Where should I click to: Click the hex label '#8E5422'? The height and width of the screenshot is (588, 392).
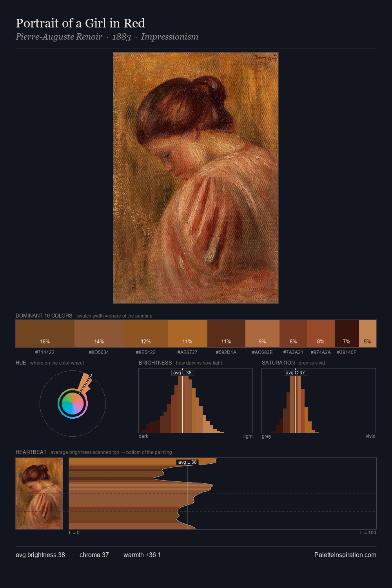pyautogui.click(x=145, y=352)
